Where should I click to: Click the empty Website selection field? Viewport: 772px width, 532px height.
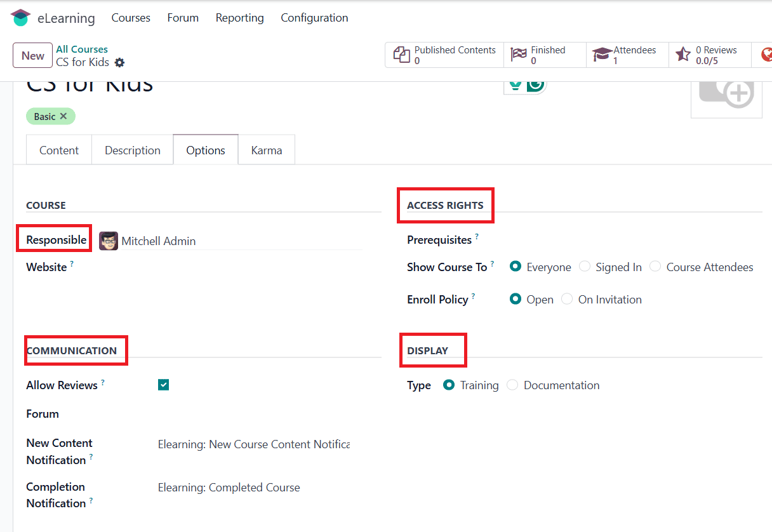pyautogui.click(x=231, y=267)
